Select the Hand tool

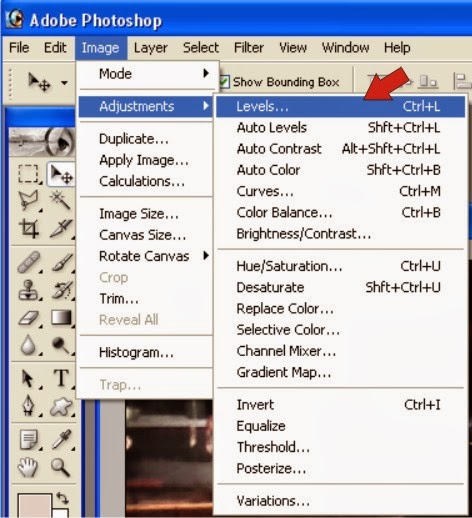click(28, 467)
